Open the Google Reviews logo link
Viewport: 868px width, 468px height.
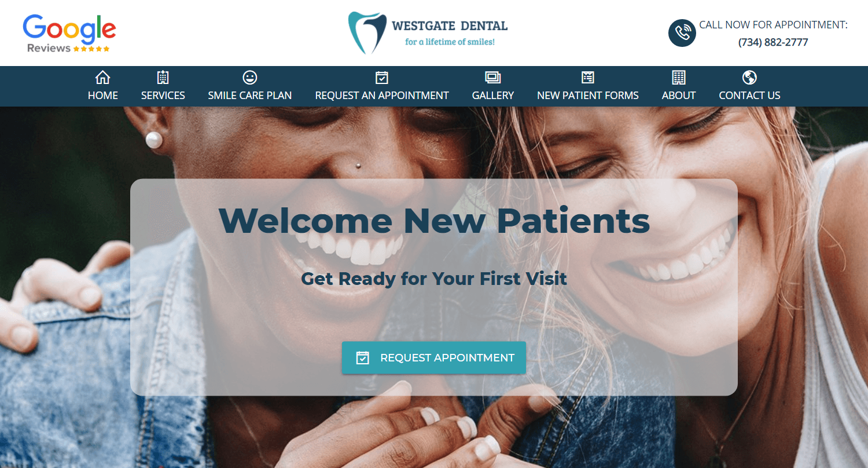click(69, 34)
